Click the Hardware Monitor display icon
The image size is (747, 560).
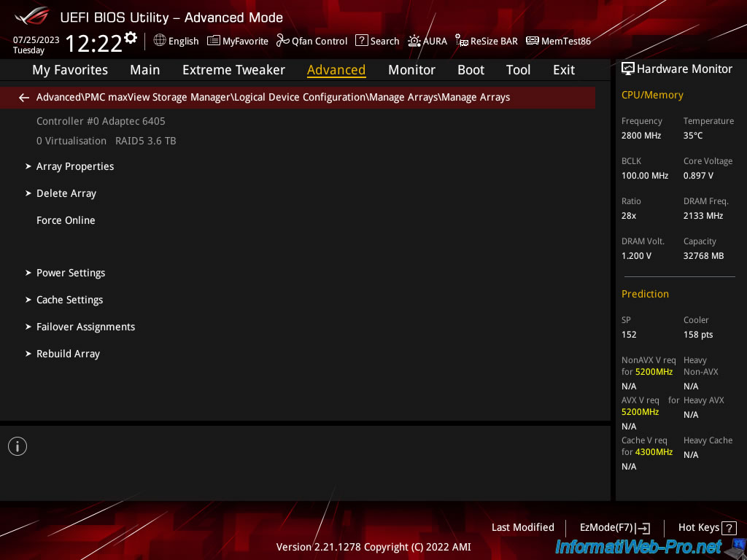click(x=628, y=69)
